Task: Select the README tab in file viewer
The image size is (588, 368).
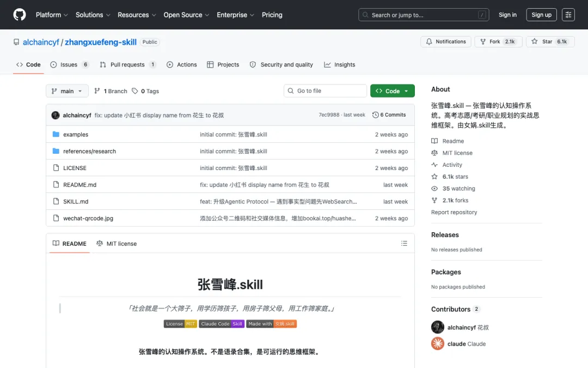Action: point(69,243)
